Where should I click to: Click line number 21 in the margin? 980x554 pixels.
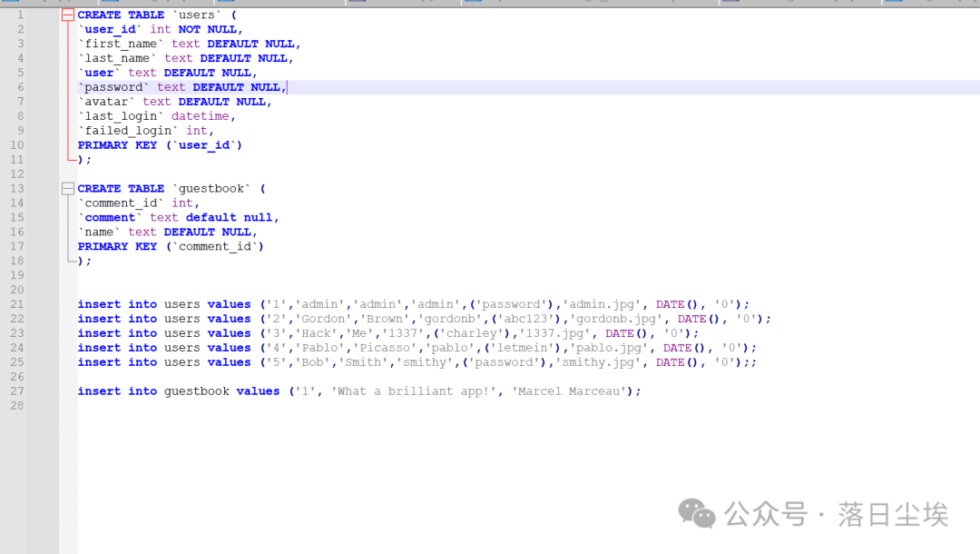click(17, 304)
